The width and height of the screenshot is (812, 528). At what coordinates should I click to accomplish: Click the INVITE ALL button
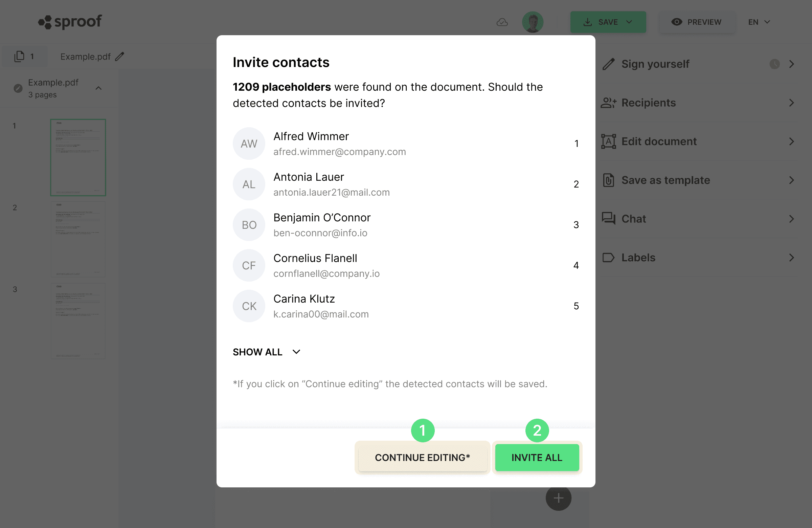click(x=537, y=457)
